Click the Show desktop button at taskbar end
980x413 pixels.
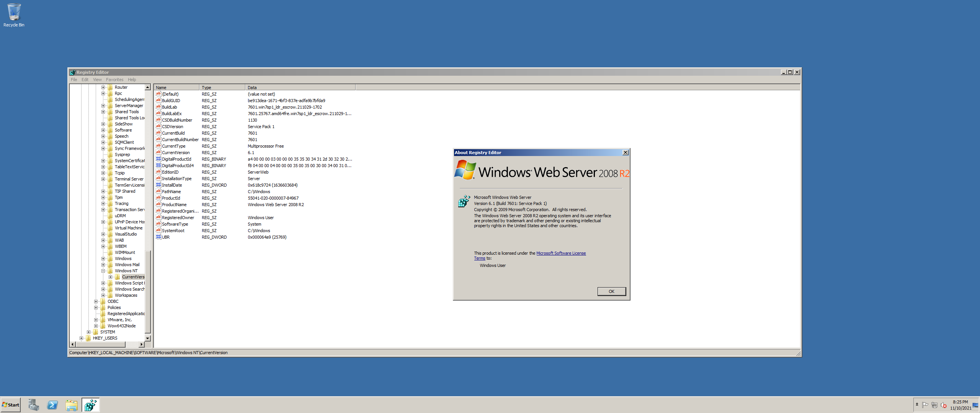[x=975, y=405]
